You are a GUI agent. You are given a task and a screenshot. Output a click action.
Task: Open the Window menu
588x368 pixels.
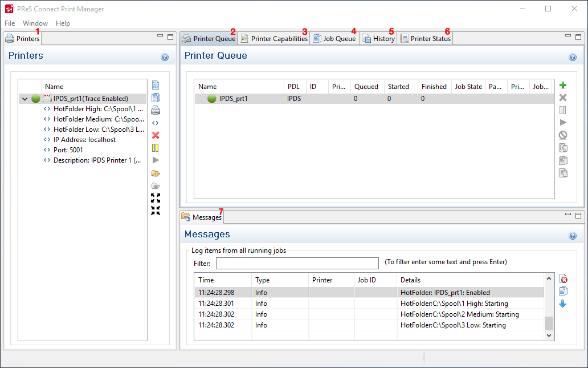click(x=35, y=23)
